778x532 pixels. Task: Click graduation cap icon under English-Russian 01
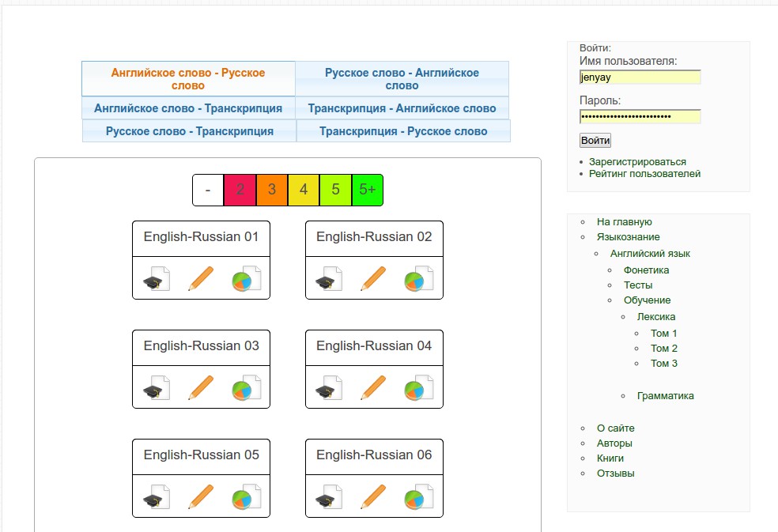(x=156, y=279)
